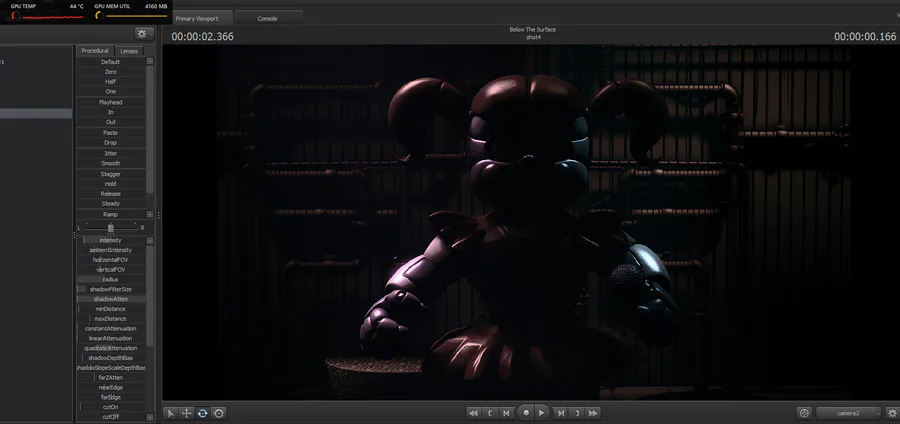Apply the Smooth preset
Image resolution: width=900 pixels, height=424 pixels.
click(111, 163)
